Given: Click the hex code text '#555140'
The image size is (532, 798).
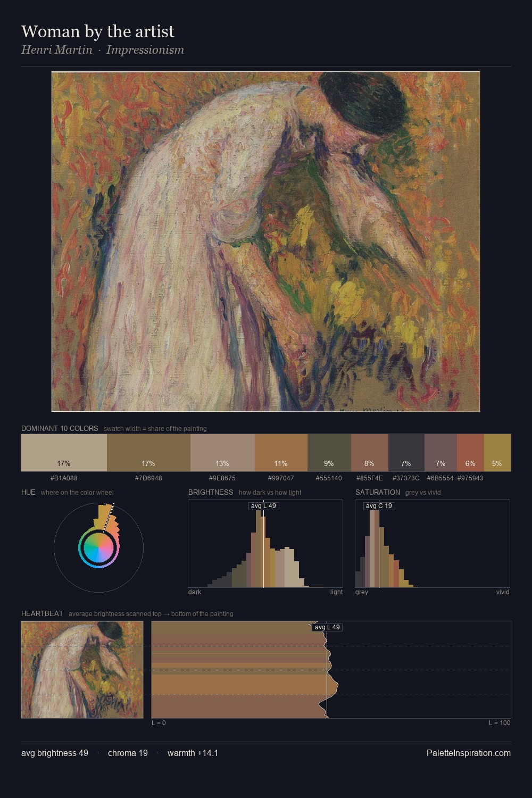Looking at the screenshot, I should click(329, 478).
